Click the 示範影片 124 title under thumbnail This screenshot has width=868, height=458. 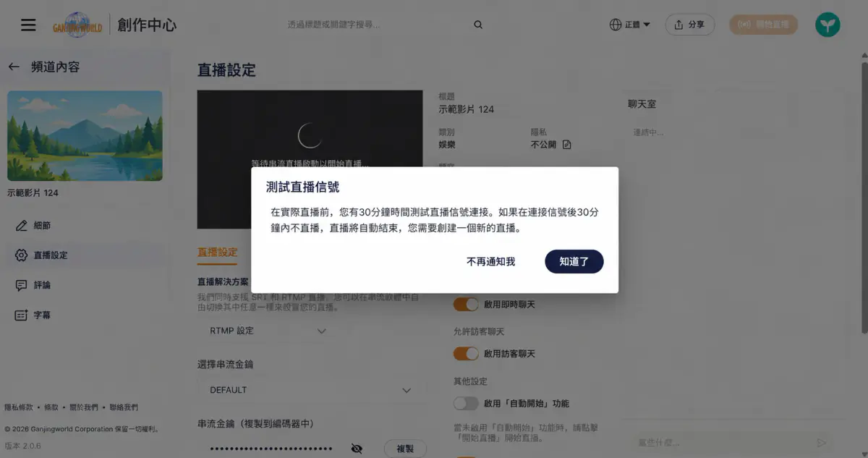[x=33, y=193]
